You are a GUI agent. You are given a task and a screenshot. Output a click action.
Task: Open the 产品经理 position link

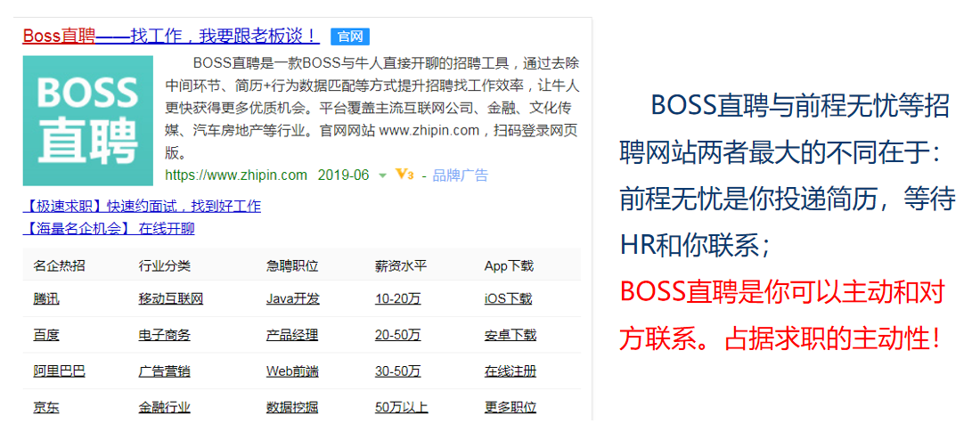[x=292, y=335]
